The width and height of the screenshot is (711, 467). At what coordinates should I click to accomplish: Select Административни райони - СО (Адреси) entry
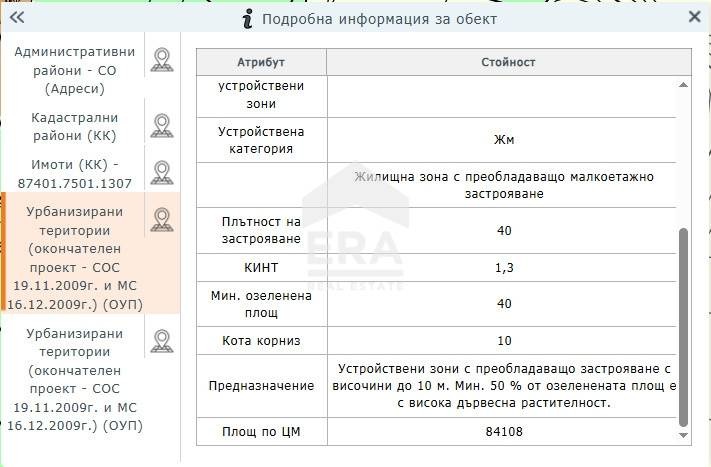tap(74, 70)
